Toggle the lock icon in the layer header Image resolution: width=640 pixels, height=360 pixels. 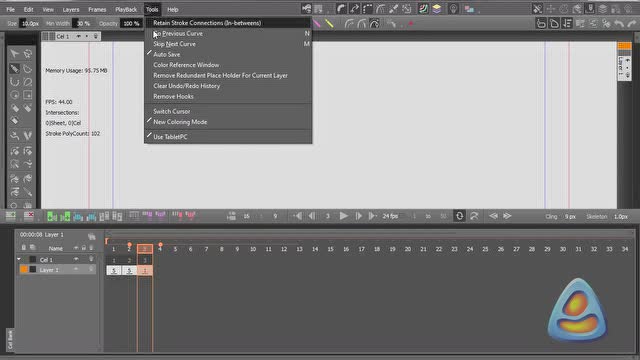[x=84, y=248]
